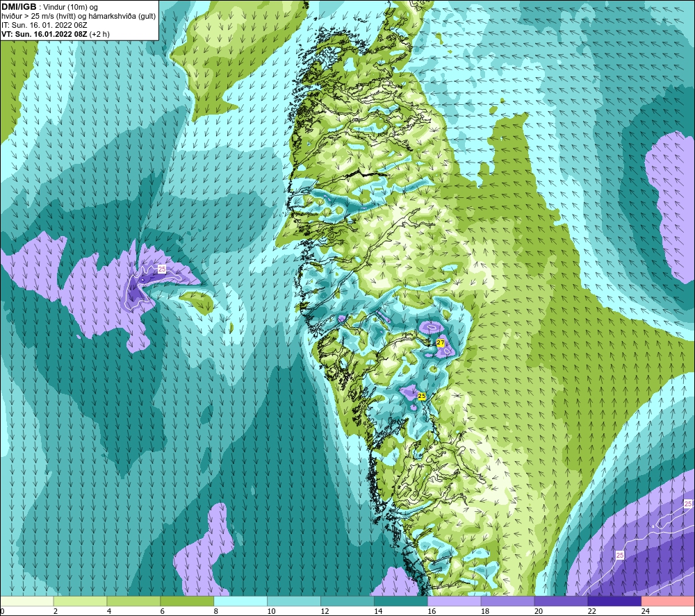
Task: Click the 'VT: Sun. 16.01.2022 08Z' valid time
Action: [x=44, y=34]
